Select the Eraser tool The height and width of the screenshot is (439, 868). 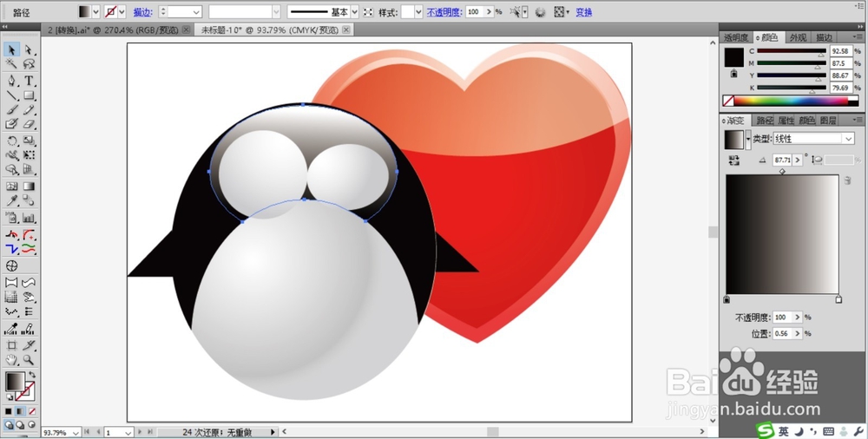tap(29, 125)
